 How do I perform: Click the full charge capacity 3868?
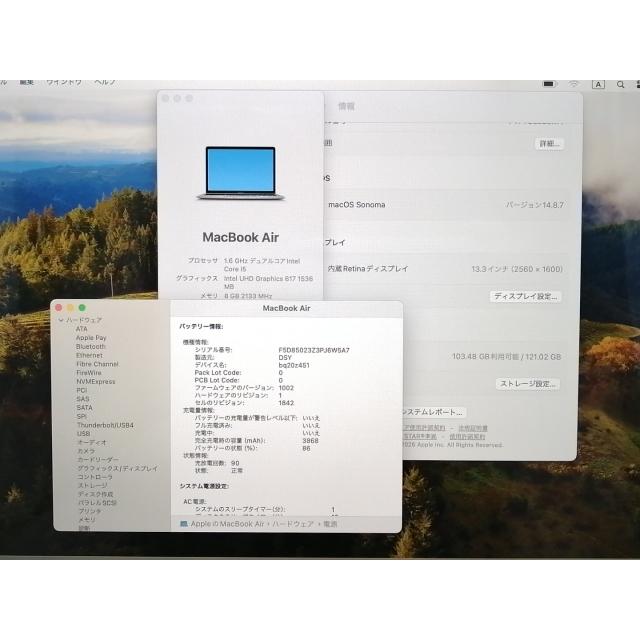pyautogui.click(x=310, y=441)
